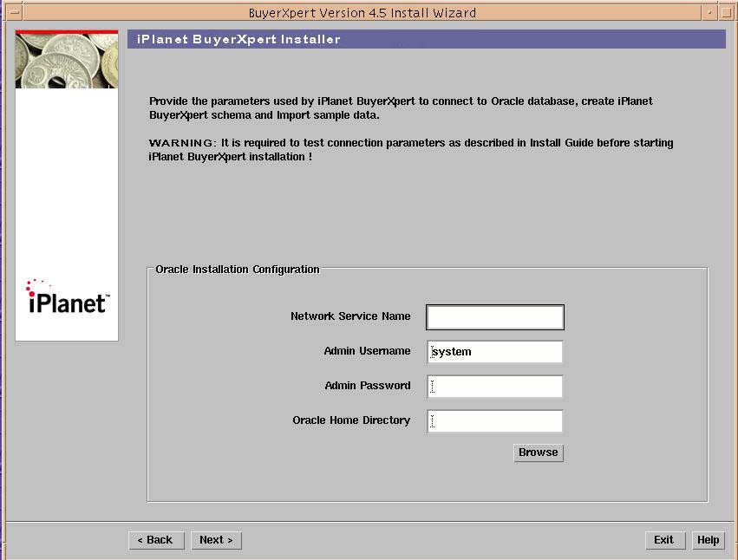Quit the installer with Exit
738x560 pixels.
tap(664, 540)
